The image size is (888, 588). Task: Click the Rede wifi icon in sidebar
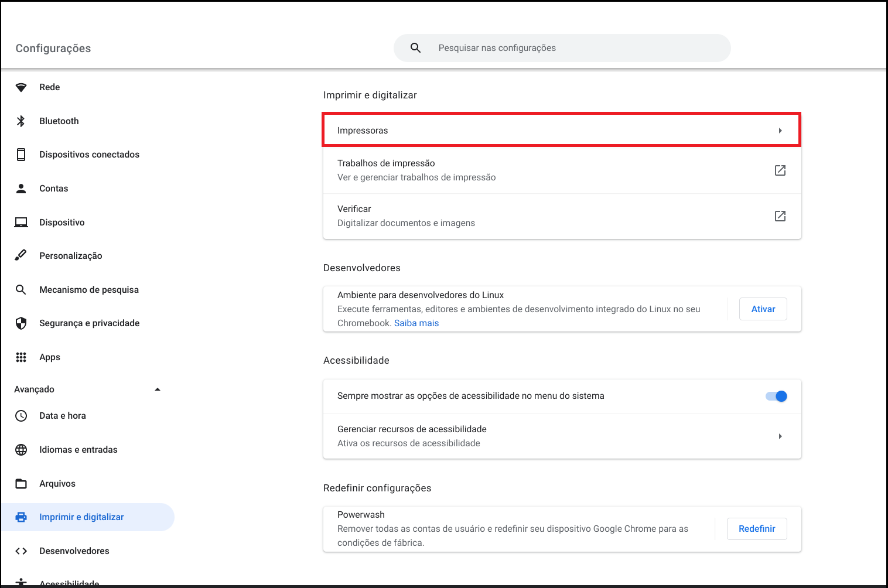click(21, 87)
